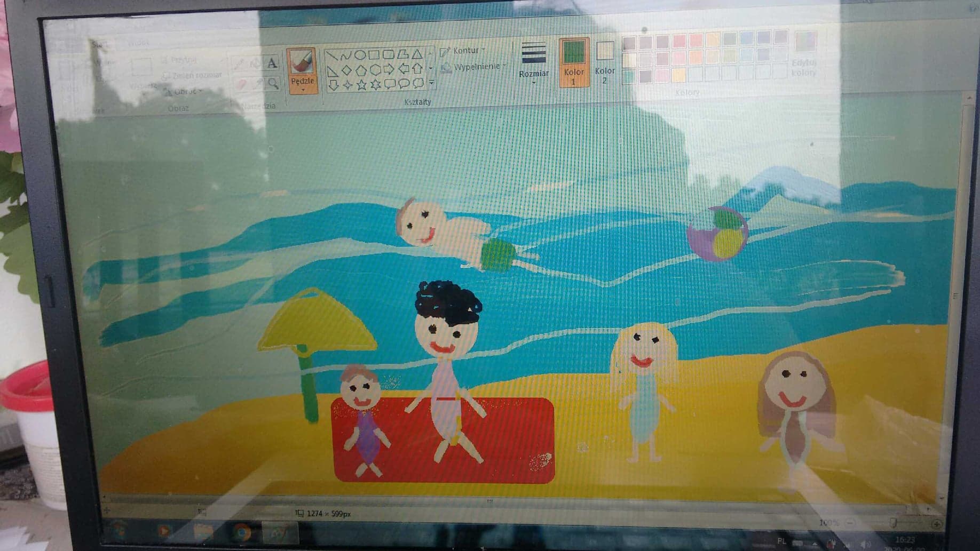980x551 pixels.
Task: Choose the Five-point star shape
Action: click(362, 84)
